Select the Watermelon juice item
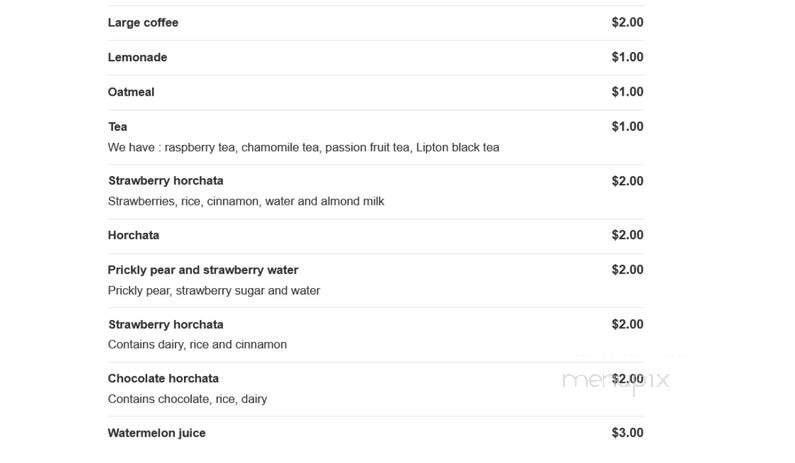The height and width of the screenshot is (463, 795). (157, 434)
